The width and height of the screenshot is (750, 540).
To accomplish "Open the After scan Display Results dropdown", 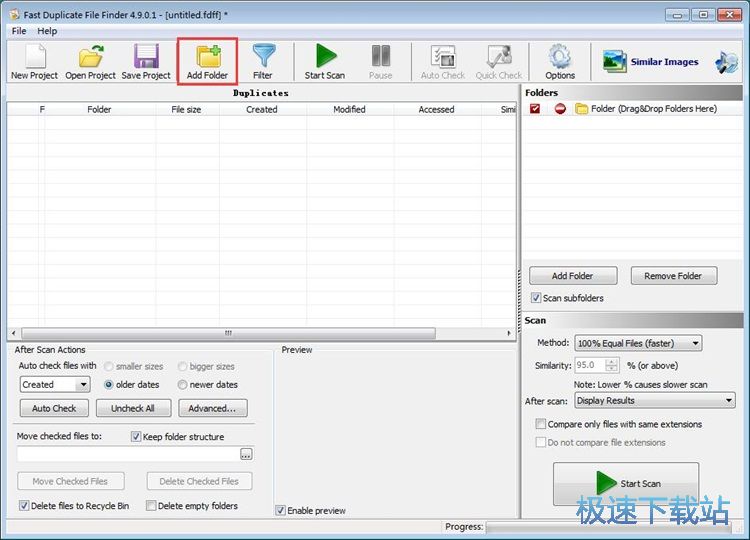I will tap(654, 401).
